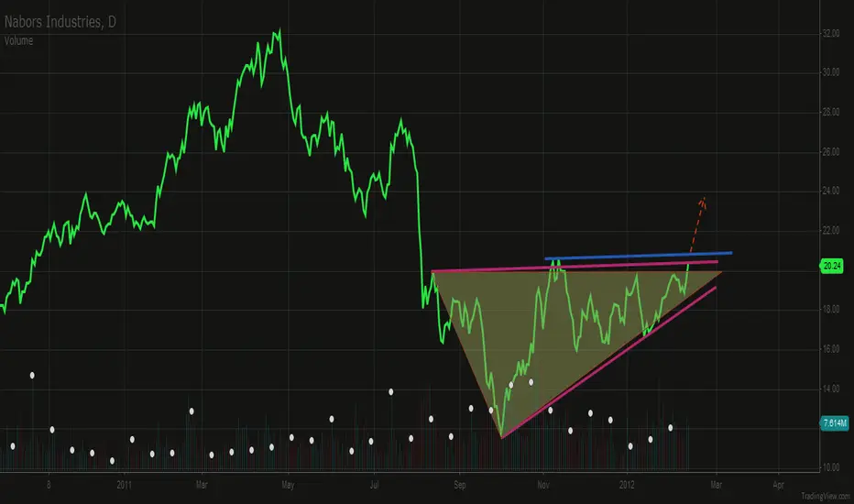Click the 32.00 price axis label
The height and width of the screenshot is (504, 854).
click(x=830, y=34)
